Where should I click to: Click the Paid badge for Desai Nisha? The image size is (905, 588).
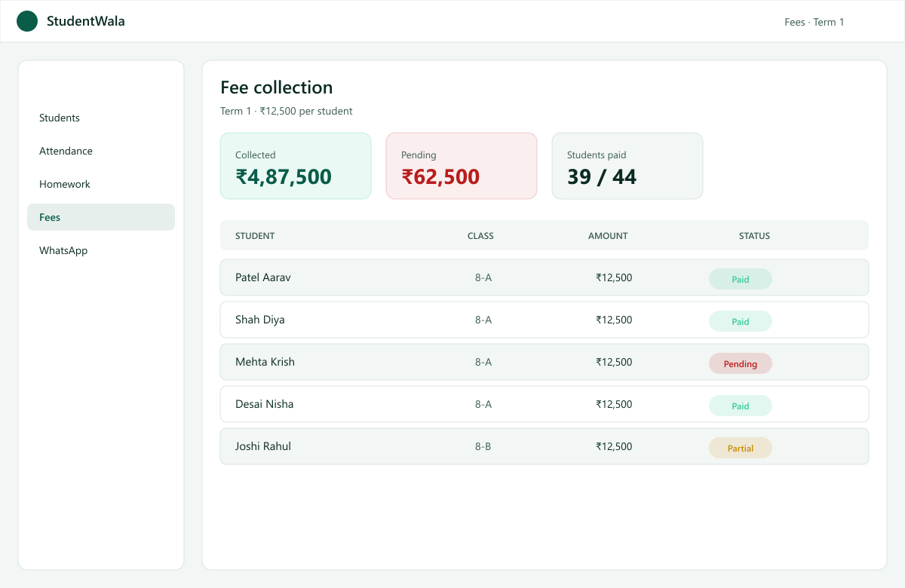[x=741, y=406]
